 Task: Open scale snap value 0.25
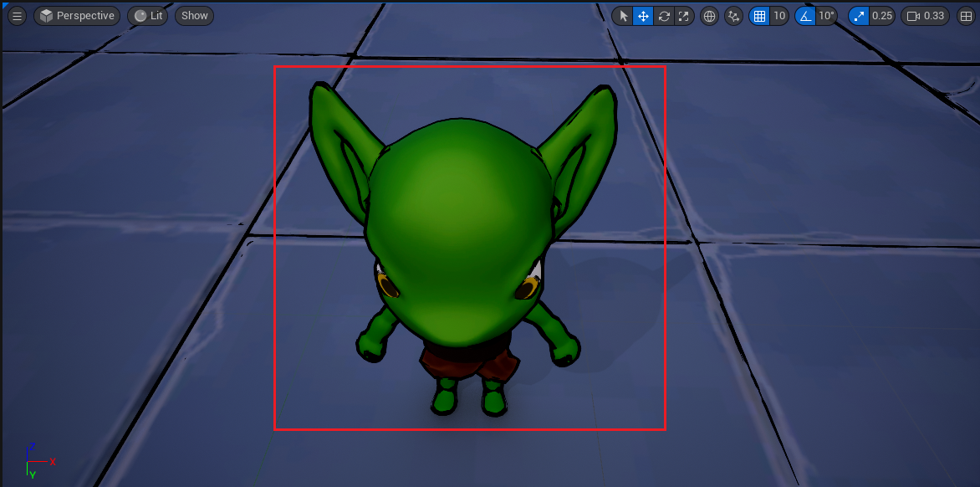coord(882,16)
